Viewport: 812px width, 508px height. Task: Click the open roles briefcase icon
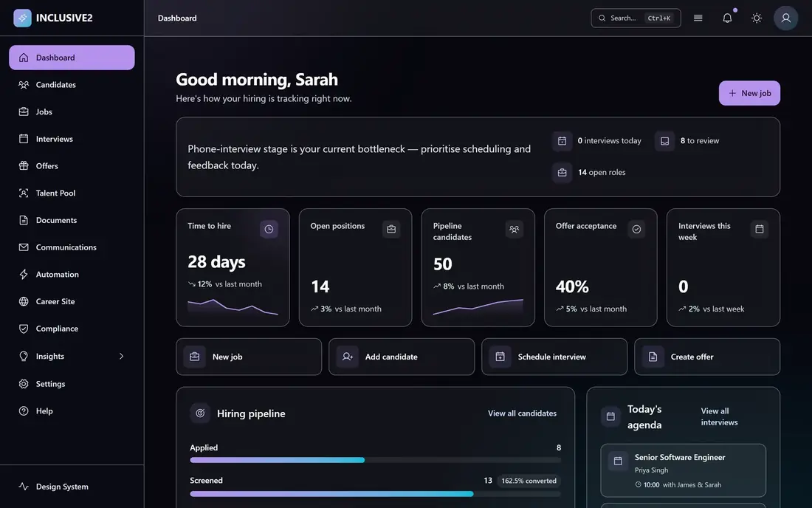click(x=562, y=173)
